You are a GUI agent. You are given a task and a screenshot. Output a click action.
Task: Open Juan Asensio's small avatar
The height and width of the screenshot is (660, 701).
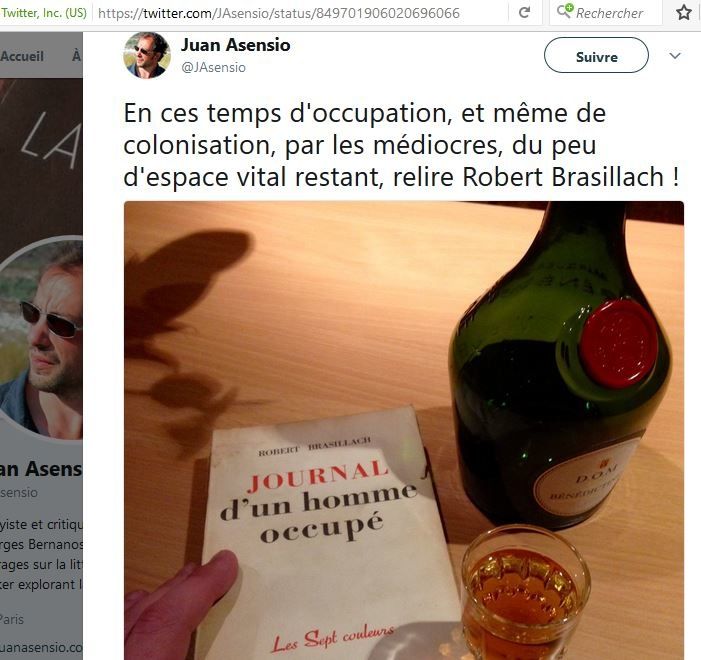(147, 55)
